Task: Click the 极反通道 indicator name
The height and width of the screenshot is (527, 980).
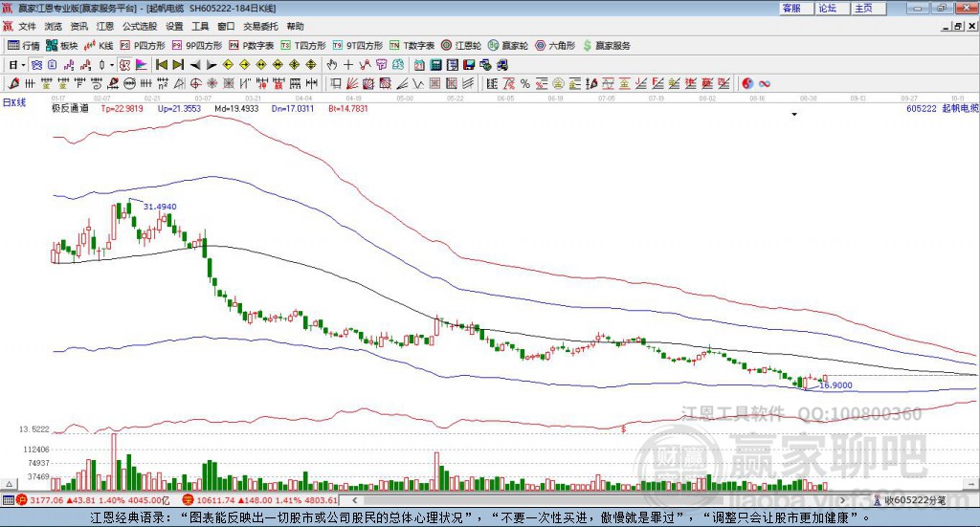Action: pos(70,108)
